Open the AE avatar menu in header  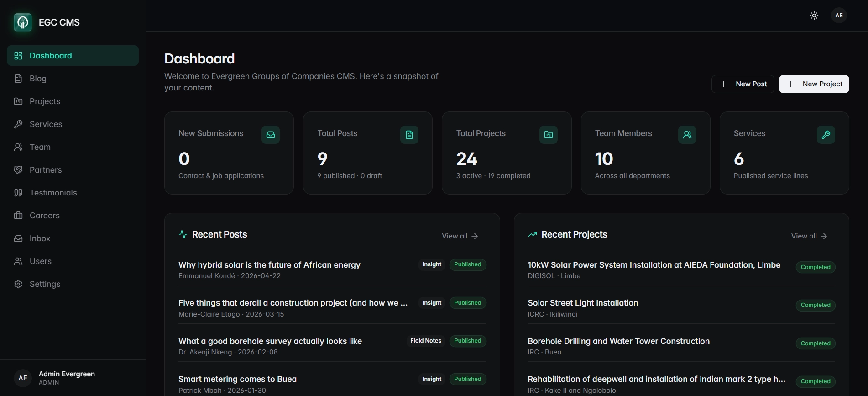(x=839, y=16)
